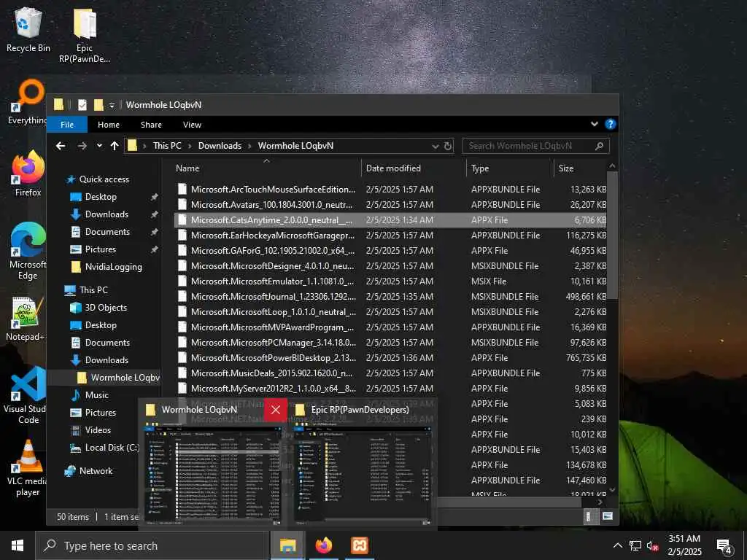Click This PC in the address breadcrumb
Image resolution: width=747 pixels, height=560 pixels.
click(167, 146)
